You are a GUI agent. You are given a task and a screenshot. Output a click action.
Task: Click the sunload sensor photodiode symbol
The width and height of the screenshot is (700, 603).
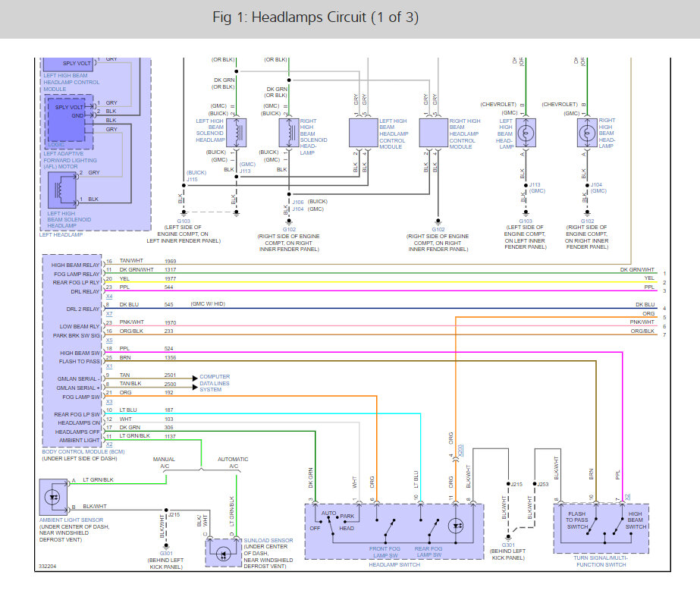223,554
